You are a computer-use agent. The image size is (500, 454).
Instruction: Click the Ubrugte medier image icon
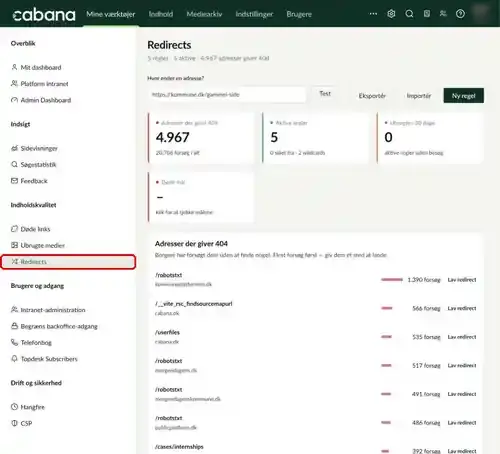coord(14,245)
